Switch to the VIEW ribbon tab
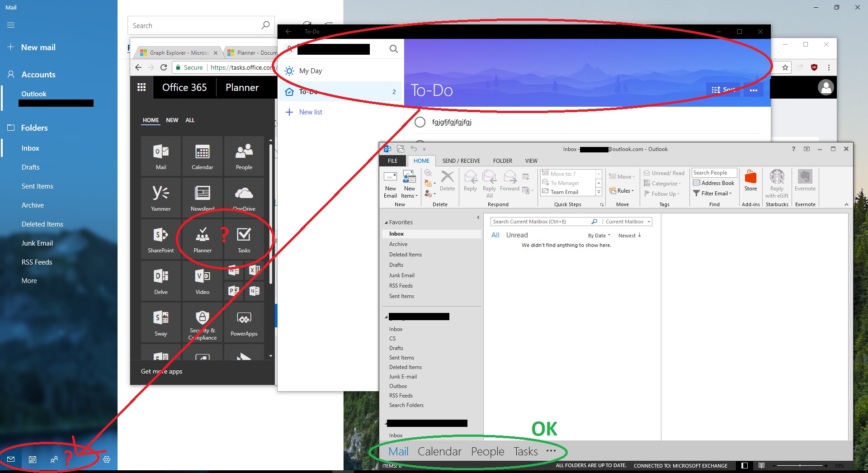868x473 pixels. 531,161
